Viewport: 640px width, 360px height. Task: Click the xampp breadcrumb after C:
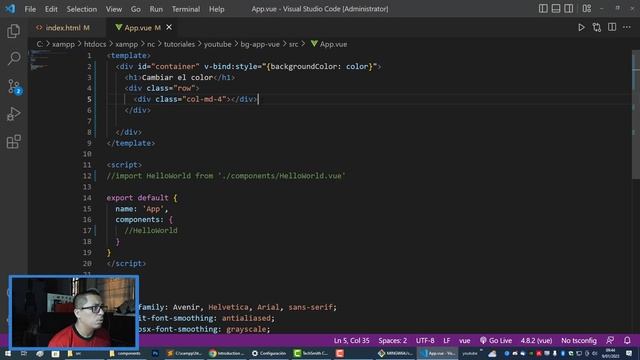click(x=63, y=44)
